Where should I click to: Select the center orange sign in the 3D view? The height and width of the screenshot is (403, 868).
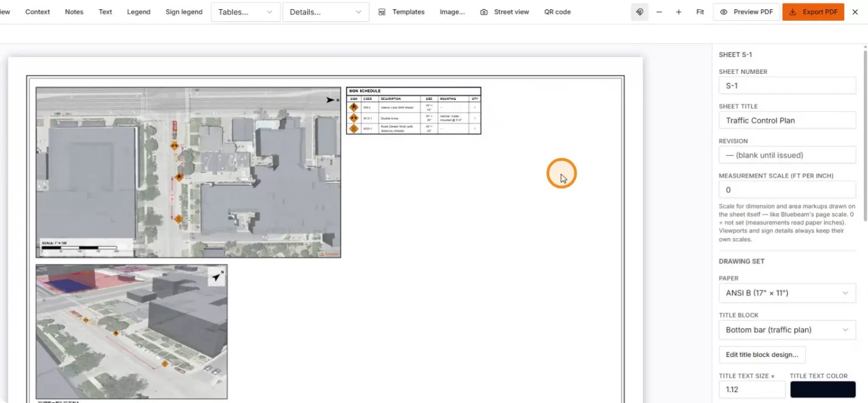[x=116, y=333]
